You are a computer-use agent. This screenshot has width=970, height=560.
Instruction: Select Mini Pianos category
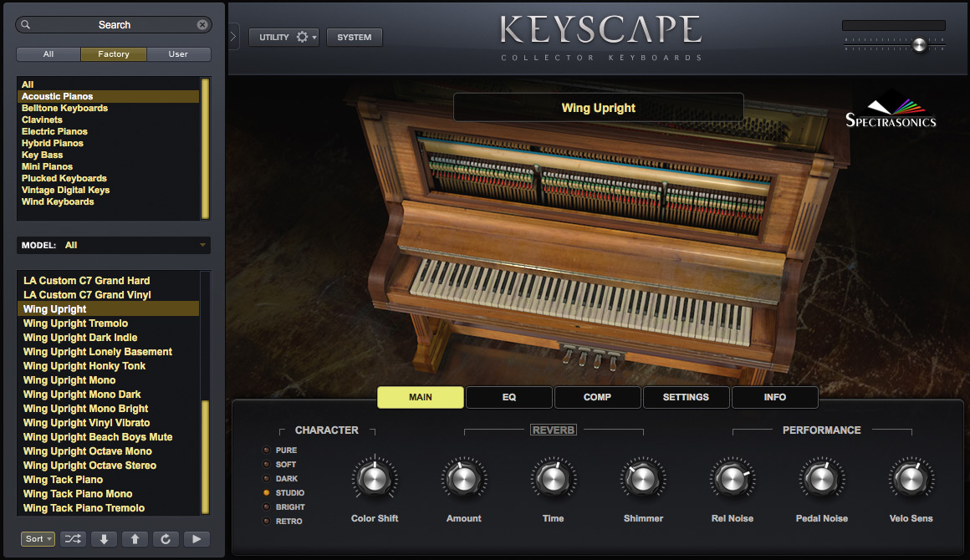108,167
